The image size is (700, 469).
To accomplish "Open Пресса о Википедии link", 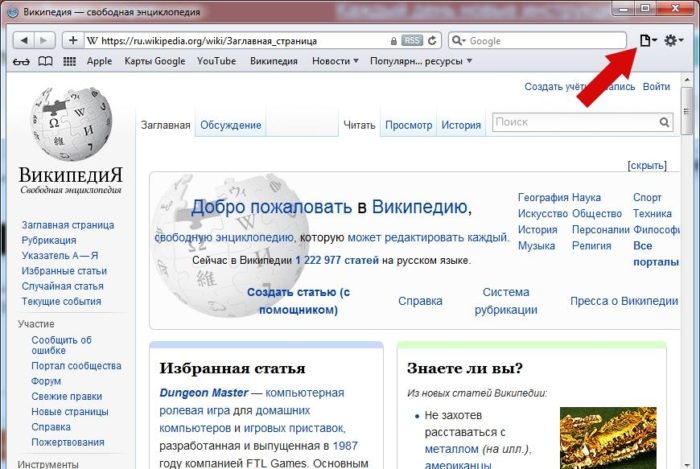I will pyautogui.click(x=624, y=301).
